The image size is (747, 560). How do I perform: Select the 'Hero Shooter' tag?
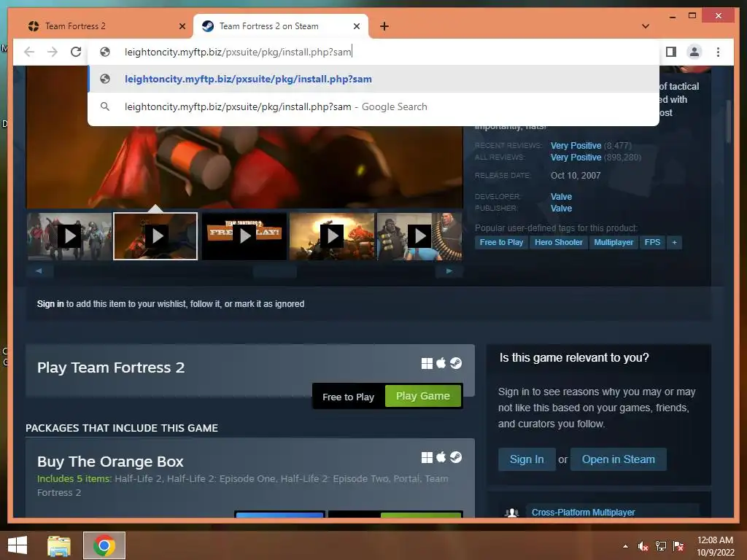[x=558, y=242]
